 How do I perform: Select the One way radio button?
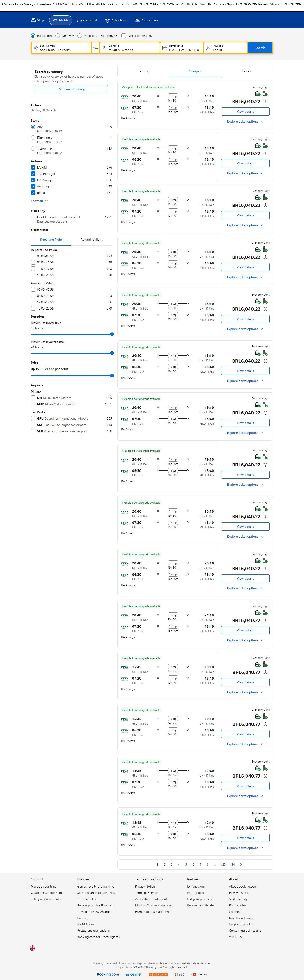coord(58,36)
